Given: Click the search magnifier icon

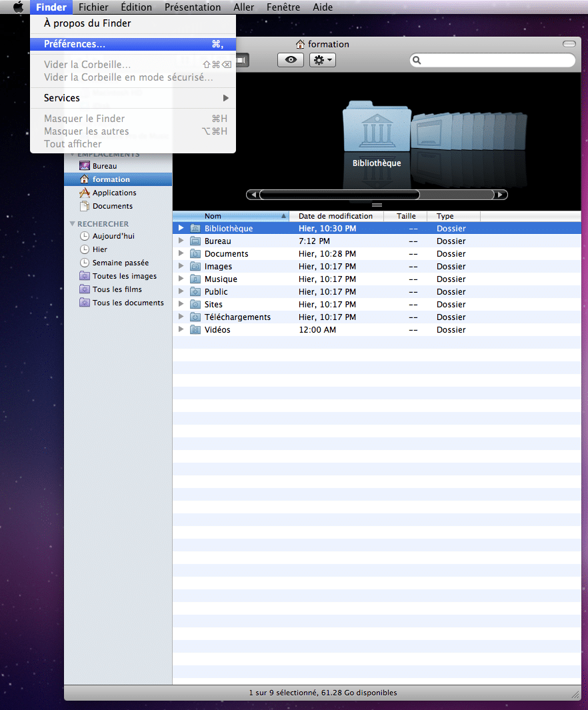Looking at the screenshot, I should [417, 60].
